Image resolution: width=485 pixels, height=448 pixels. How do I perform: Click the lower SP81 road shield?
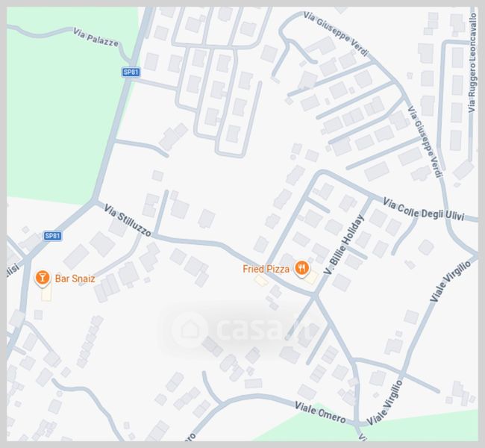tap(52, 236)
